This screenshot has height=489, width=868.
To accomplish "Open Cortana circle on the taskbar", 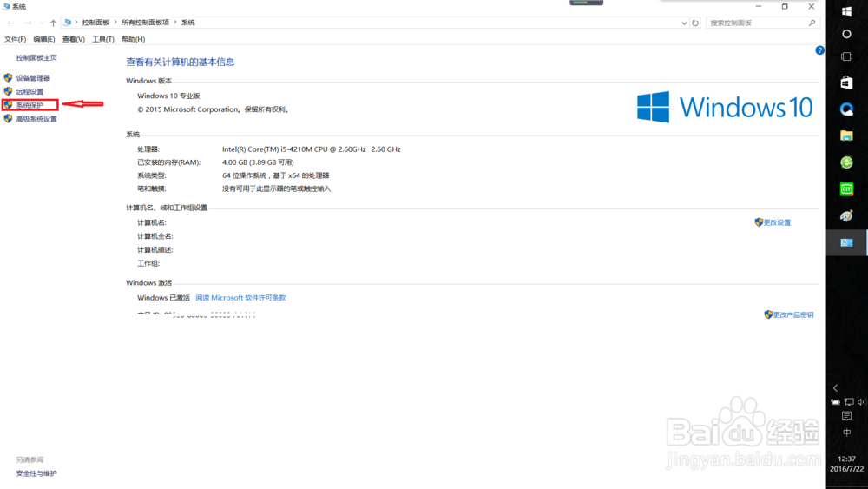I will pos(846,35).
